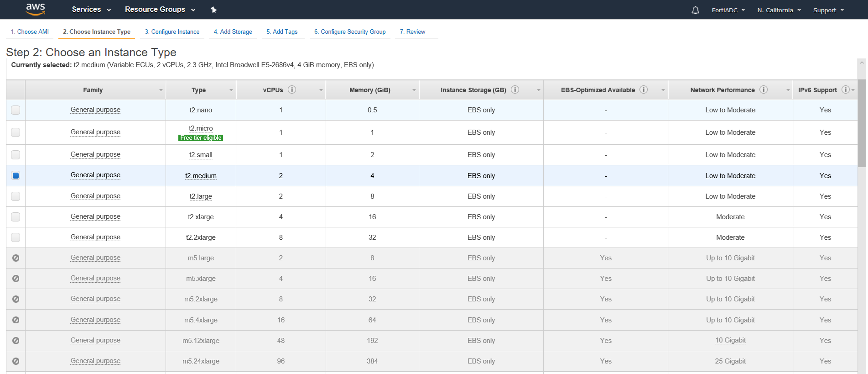868x374 pixels.
Task: Click the disabled icon for m5.4xlarge row
Action: pyautogui.click(x=16, y=320)
